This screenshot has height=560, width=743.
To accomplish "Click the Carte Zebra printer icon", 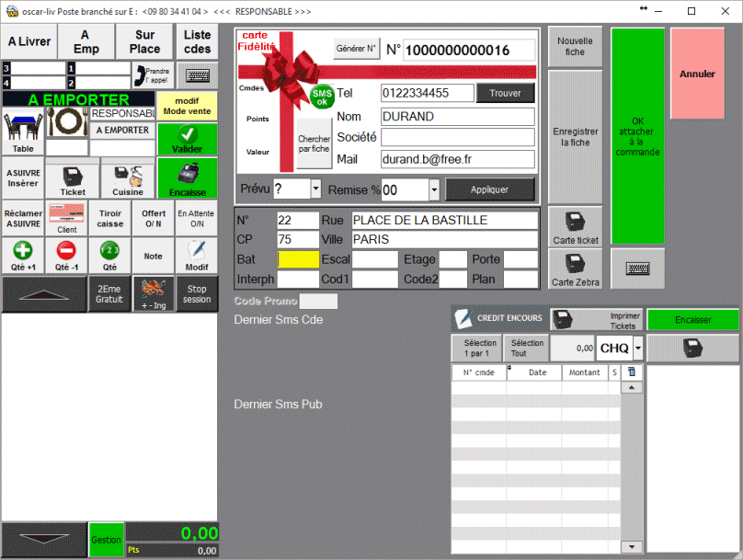I will coord(575,269).
